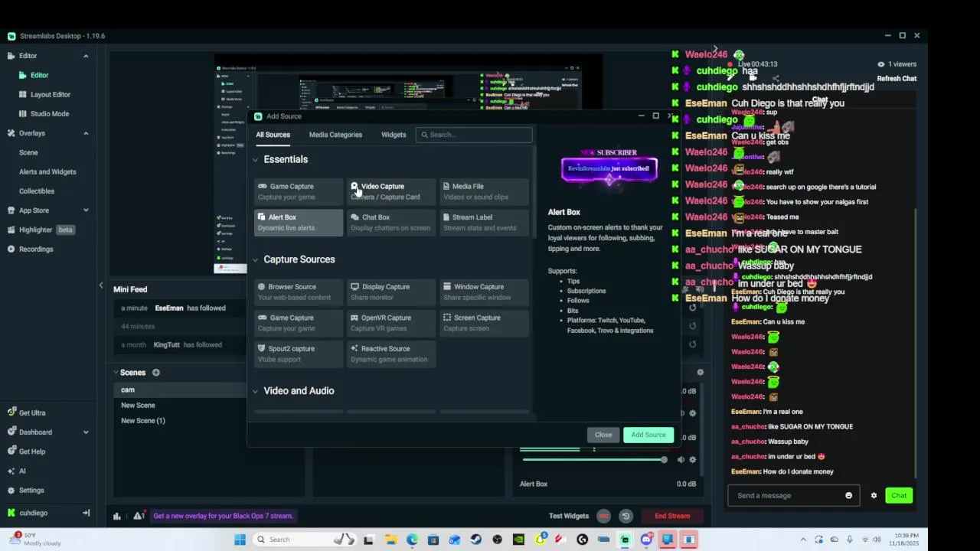Select the Game Capture tile under Essentials

(x=298, y=191)
